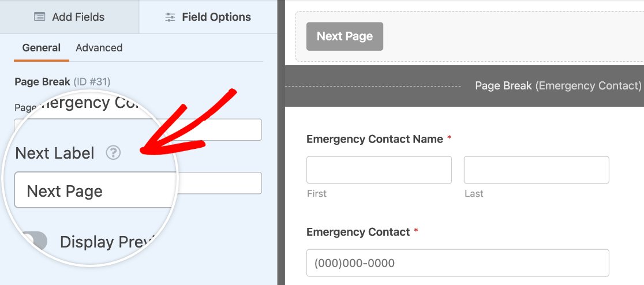Open the Add Fields tab

[x=69, y=17]
